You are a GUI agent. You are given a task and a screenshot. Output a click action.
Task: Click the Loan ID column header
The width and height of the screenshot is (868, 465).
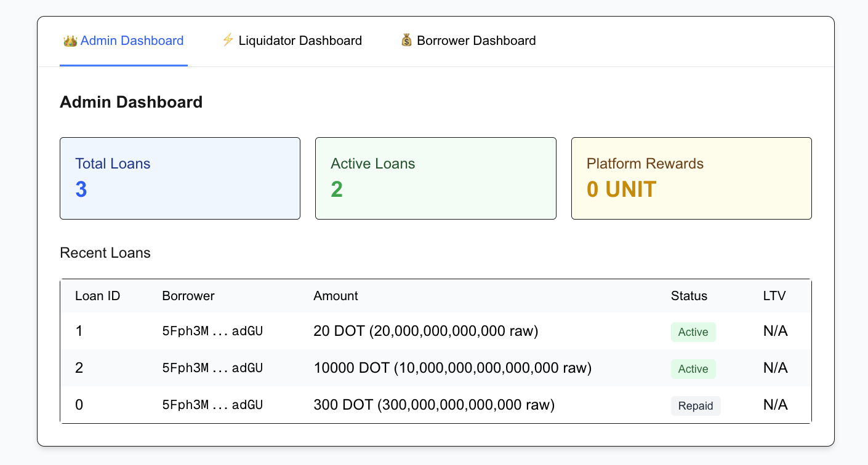(x=97, y=296)
